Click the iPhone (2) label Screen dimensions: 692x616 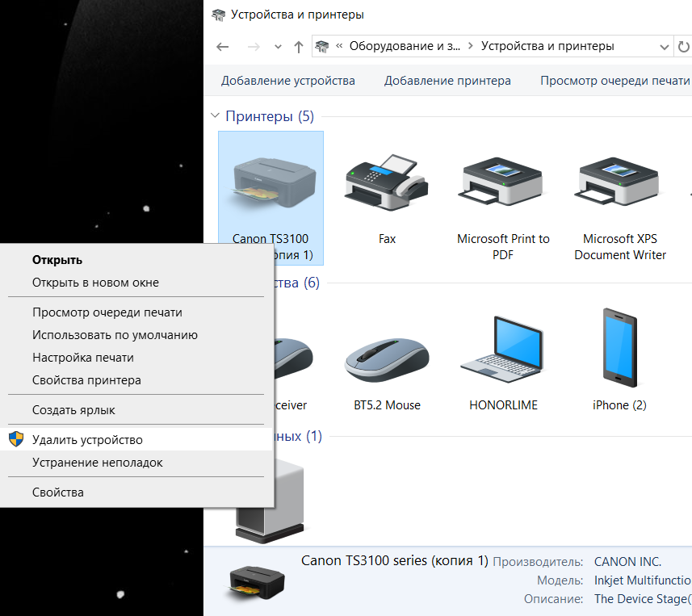coord(619,405)
